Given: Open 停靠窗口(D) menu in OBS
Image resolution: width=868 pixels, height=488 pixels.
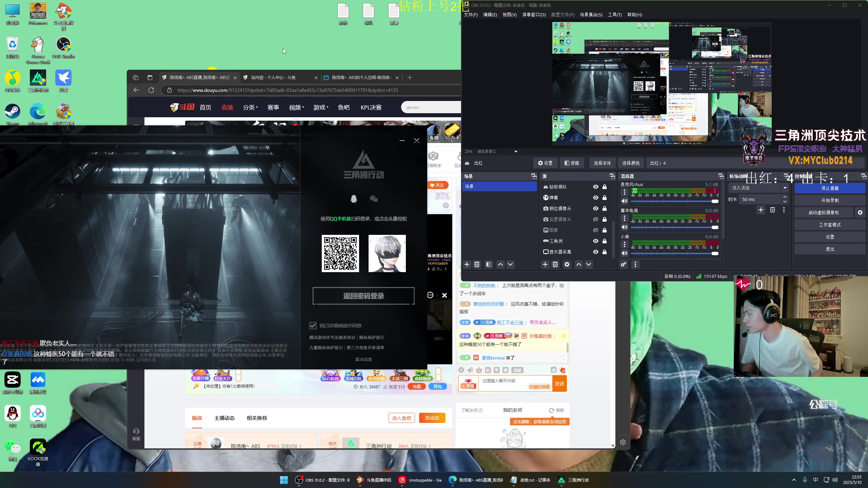Looking at the screenshot, I should point(534,15).
